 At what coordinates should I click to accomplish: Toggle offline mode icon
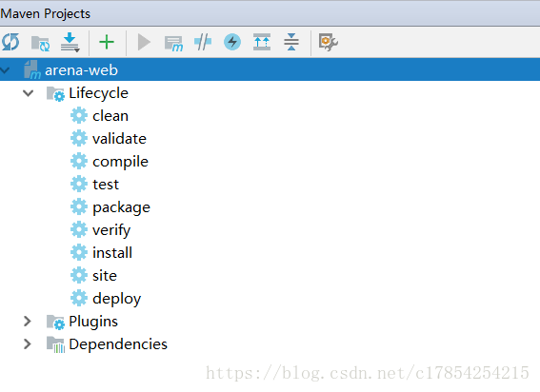pyautogui.click(x=203, y=42)
